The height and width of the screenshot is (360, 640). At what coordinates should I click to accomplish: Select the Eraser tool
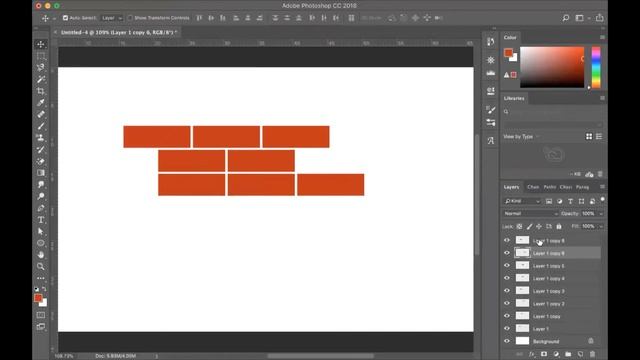pos(41,161)
